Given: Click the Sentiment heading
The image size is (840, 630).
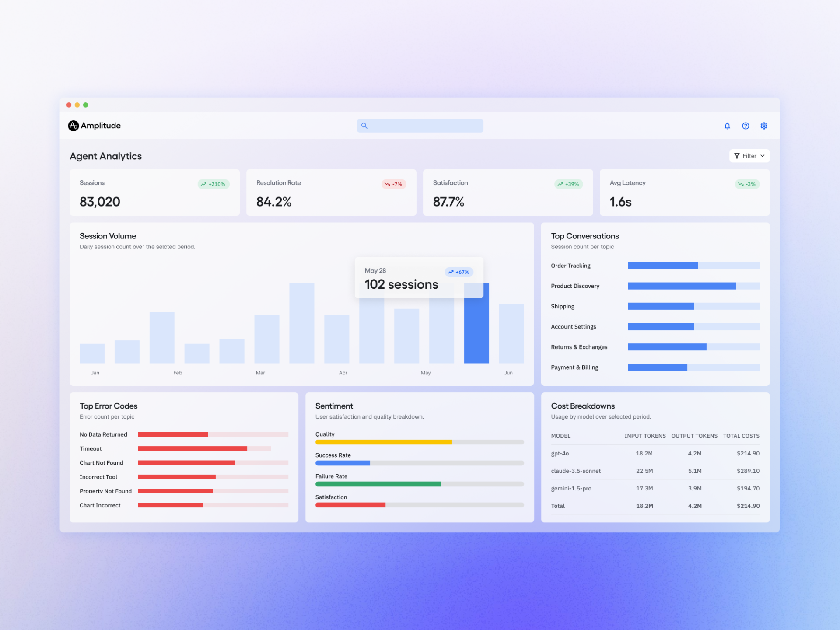Looking at the screenshot, I should tap(334, 406).
